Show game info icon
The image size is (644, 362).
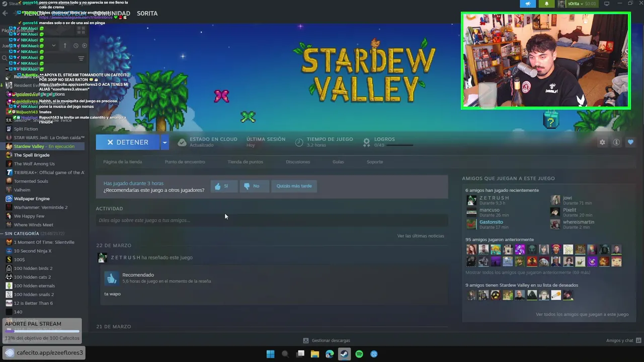(616, 142)
